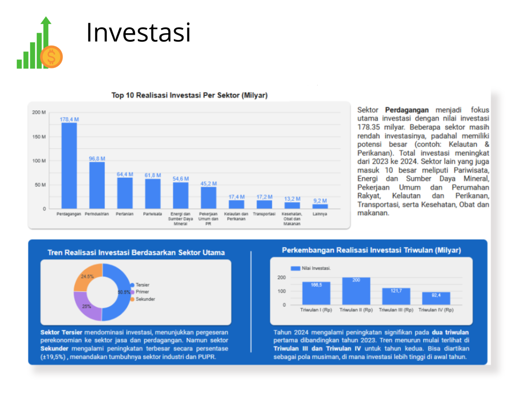Pick the Pariwisata bar in the sector chart
The height and width of the screenshot is (399, 532).
coord(153,194)
